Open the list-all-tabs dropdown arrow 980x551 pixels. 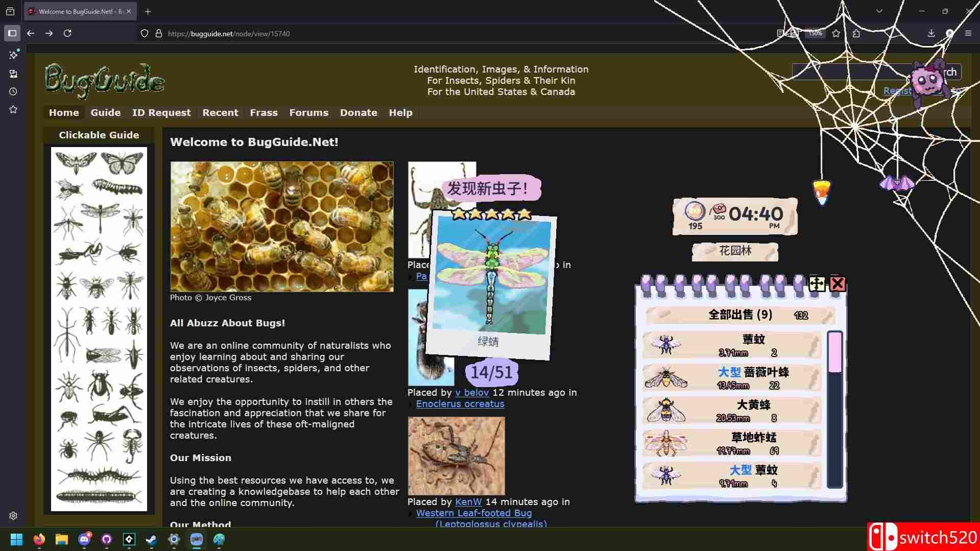pyautogui.click(x=879, y=11)
